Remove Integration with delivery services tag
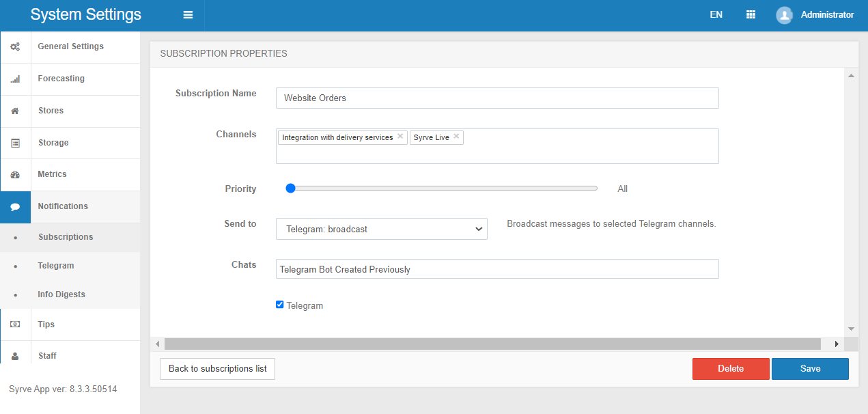This screenshot has width=868, height=414. click(x=400, y=137)
